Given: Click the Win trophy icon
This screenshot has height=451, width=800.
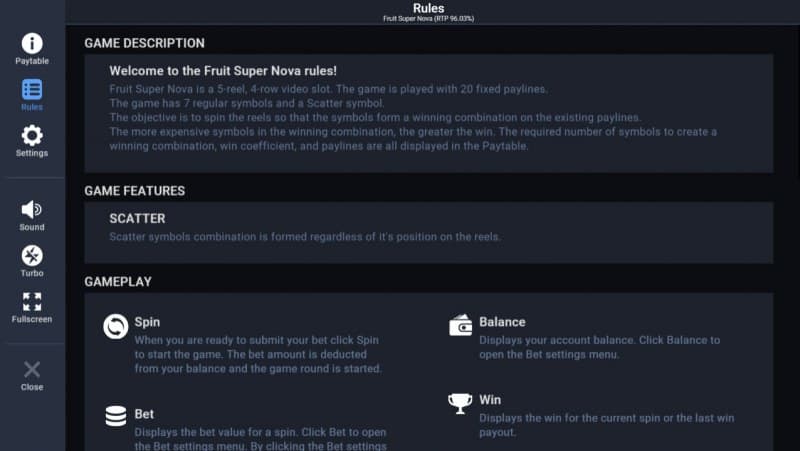Looking at the screenshot, I should click(461, 402).
